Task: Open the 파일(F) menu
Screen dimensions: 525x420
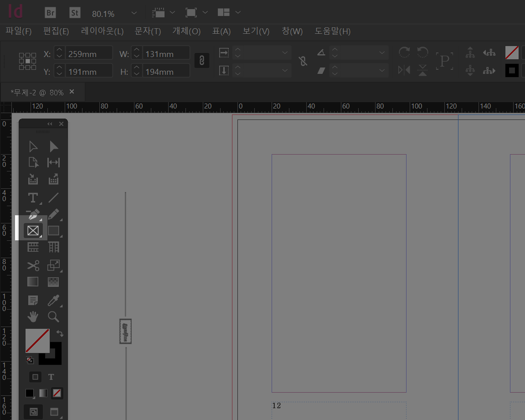Action: (x=18, y=31)
